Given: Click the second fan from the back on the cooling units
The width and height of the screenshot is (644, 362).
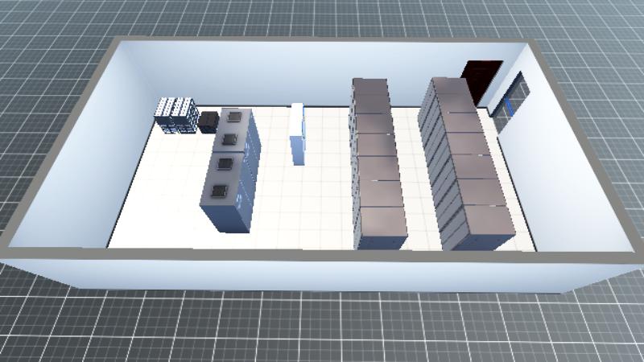Looking at the screenshot, I should pyautogui.click(x=230, y=139).
